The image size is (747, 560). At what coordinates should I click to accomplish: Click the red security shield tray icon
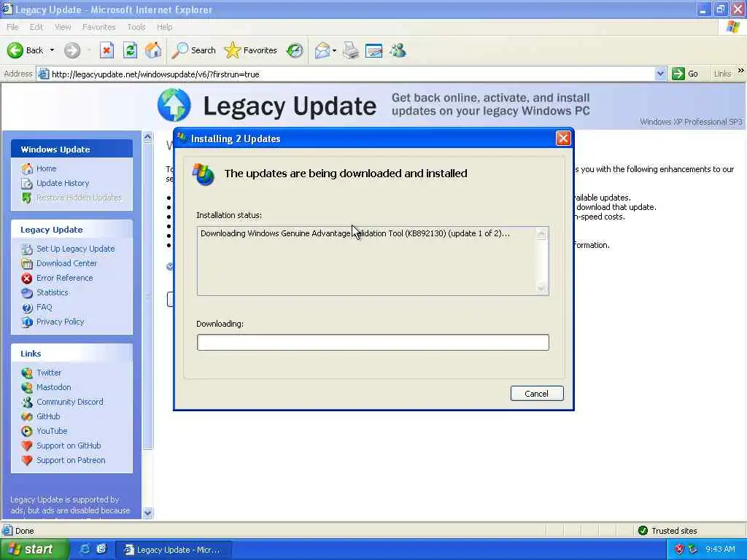[679, 550]
